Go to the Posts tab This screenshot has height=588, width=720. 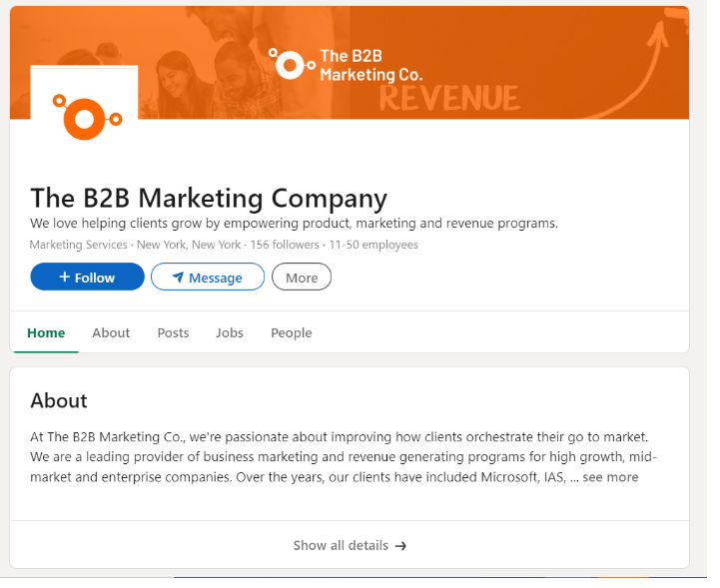click(173, 332)
